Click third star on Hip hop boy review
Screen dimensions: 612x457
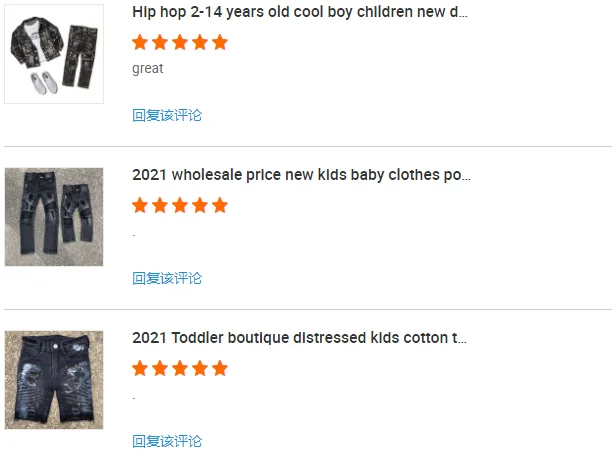pos(180,42)
